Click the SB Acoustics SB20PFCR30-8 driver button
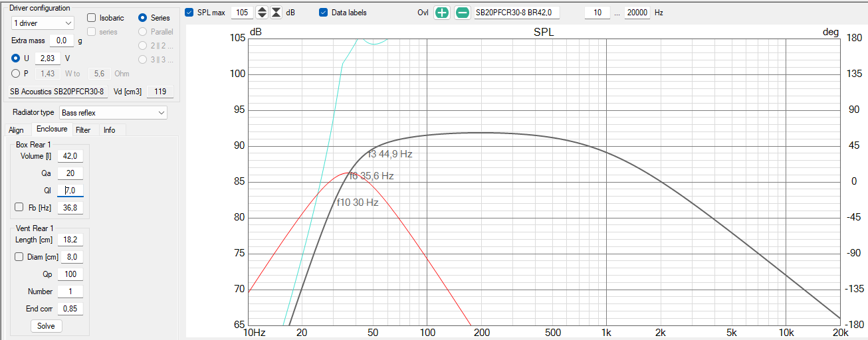Viewport: 868px width, 340px height. coord(57,92)
